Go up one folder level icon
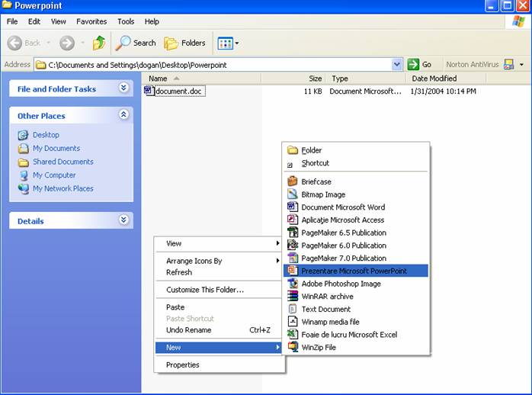The width and height of the screenshot is (532, 395). point(99,43)
